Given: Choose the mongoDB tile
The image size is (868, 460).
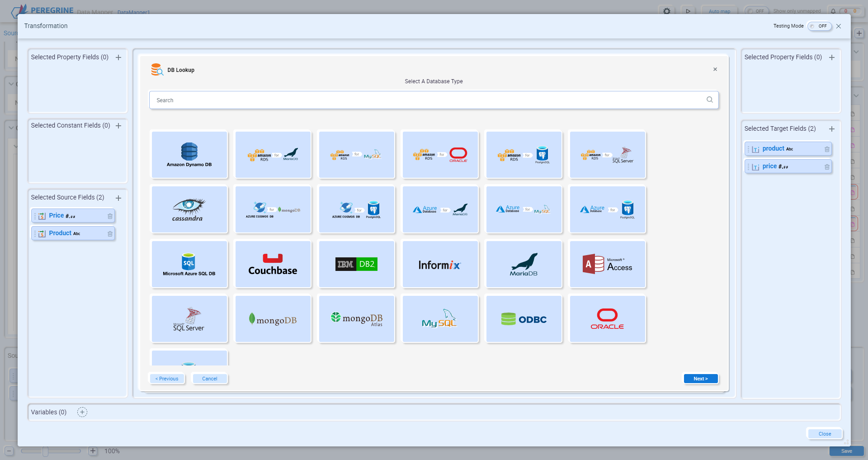Looking at the screenshot, I should pyautogui.click(x=273, y=319).
